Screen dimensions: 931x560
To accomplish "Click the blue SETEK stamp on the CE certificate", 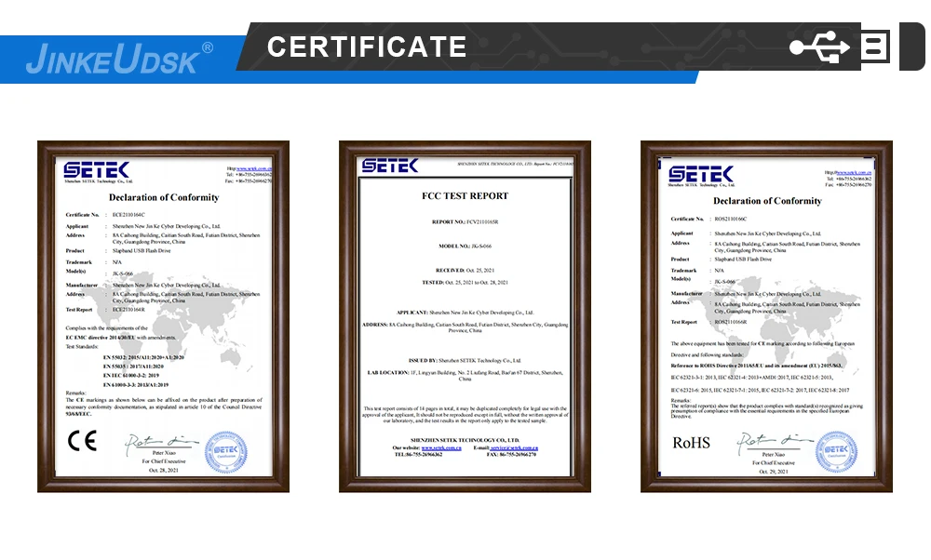I will coord(225,452).
